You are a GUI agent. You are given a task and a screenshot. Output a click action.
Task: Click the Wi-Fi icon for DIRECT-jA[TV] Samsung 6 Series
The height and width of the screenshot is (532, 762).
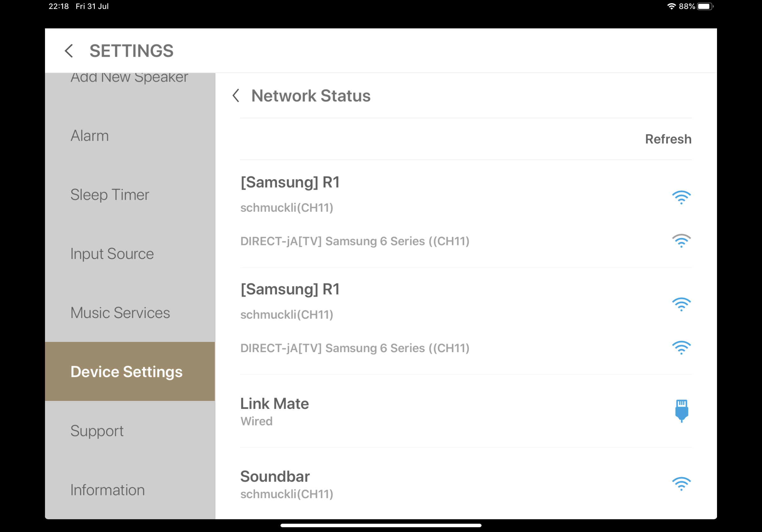(x=681, y=241)
